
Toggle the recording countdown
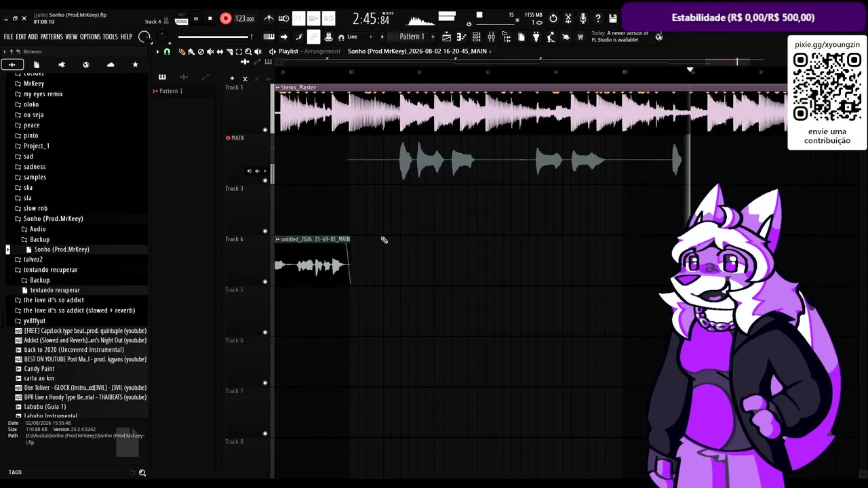point(298,18)
